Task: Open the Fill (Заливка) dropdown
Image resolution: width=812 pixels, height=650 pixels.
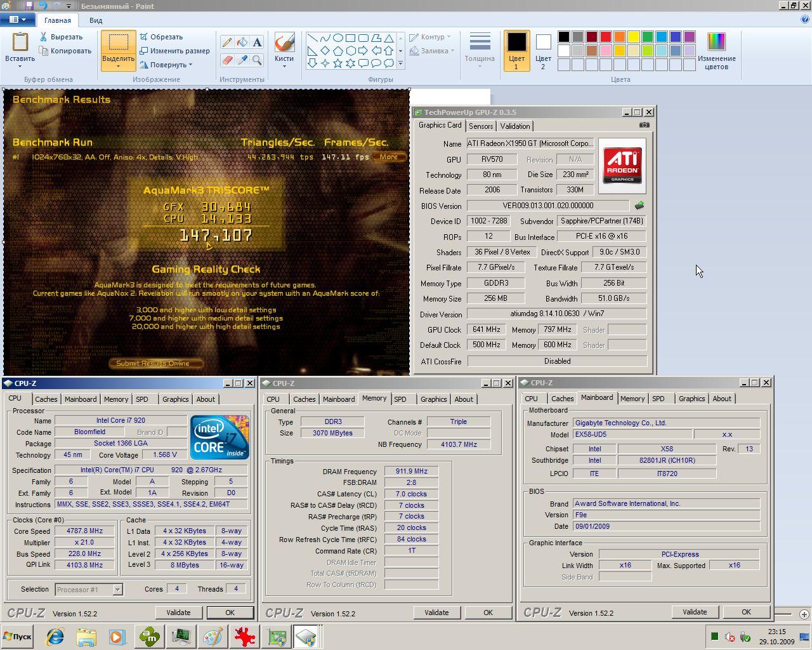Action: (432, 51)
